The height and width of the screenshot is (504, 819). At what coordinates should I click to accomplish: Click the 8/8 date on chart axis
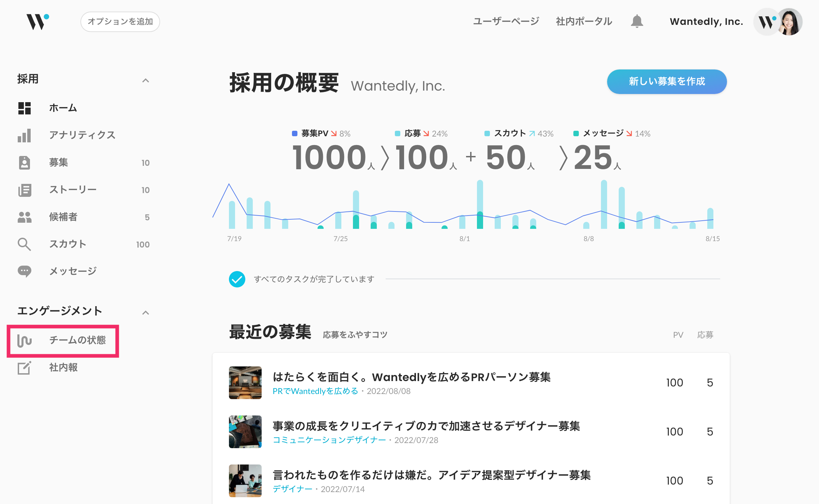(589, 239)
